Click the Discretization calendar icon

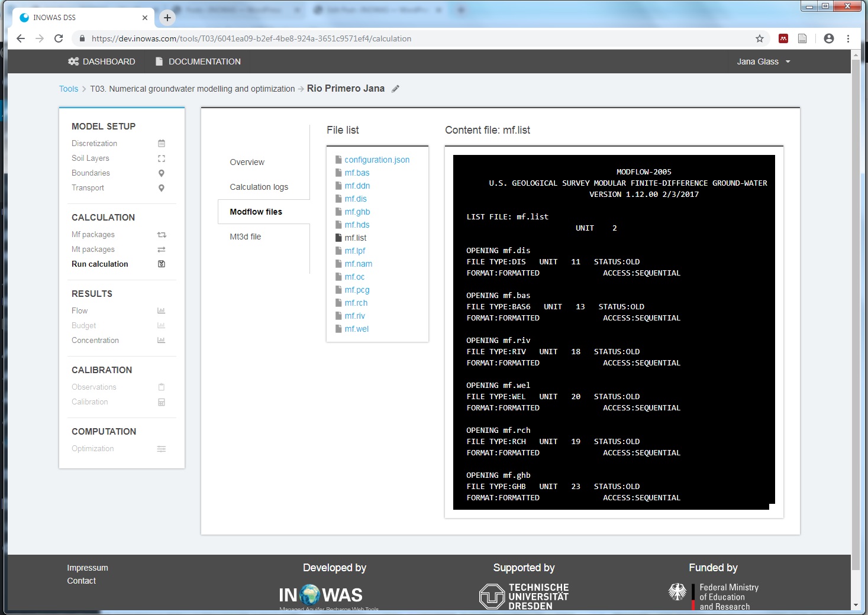click(162, 144)
